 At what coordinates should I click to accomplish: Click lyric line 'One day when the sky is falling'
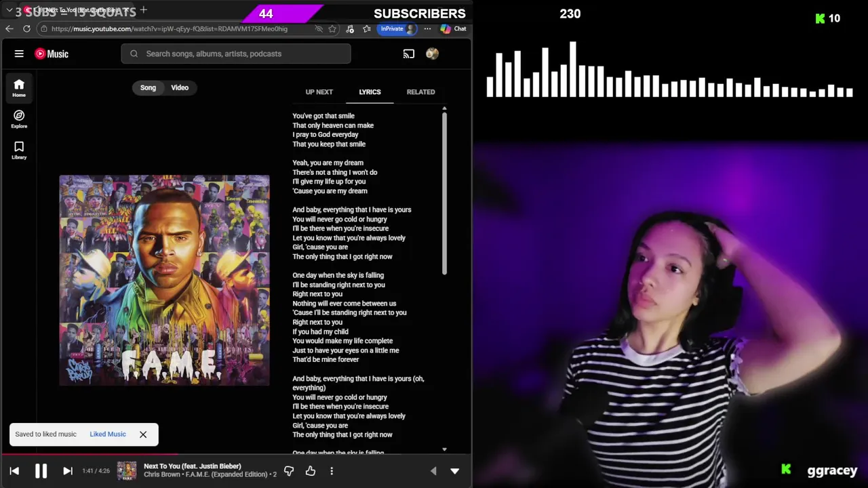(338, 275)
